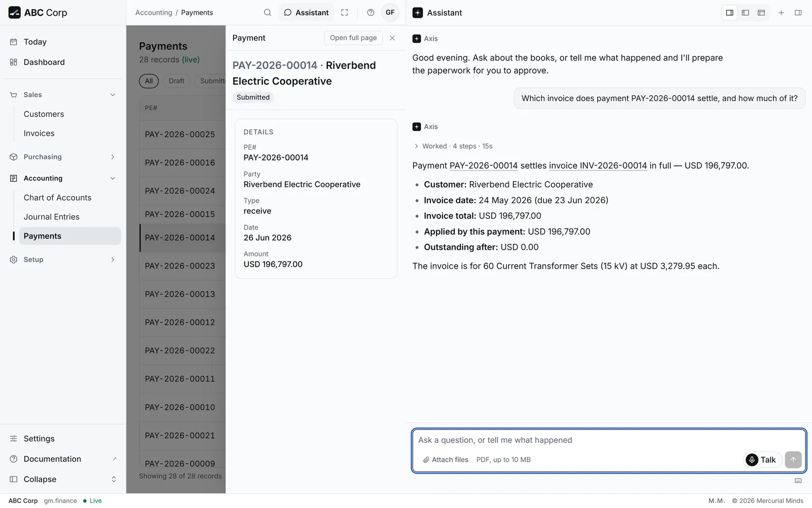812x508 pixels.
Task: Click Collapse sidebar control
Action: [x=63, y=480]
